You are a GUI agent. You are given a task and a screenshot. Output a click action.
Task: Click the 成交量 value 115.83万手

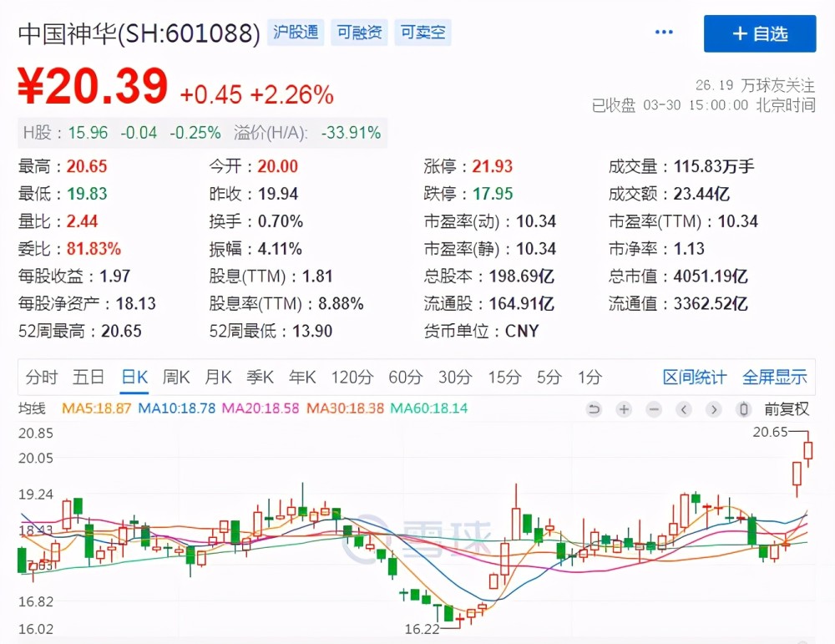[714, 167]
